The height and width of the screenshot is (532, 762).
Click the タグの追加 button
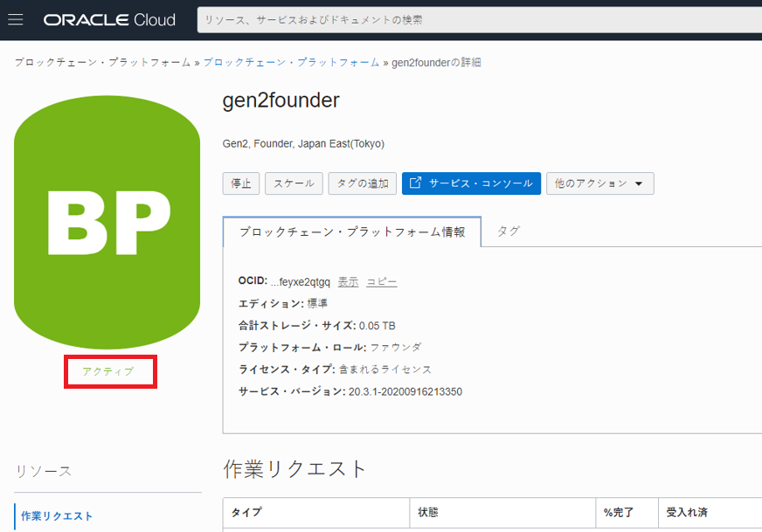pyautogui.click(x=362, y=183)
